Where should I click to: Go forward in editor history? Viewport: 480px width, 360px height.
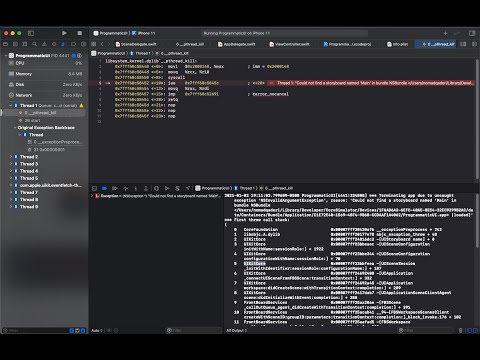[x=109, y=44]
